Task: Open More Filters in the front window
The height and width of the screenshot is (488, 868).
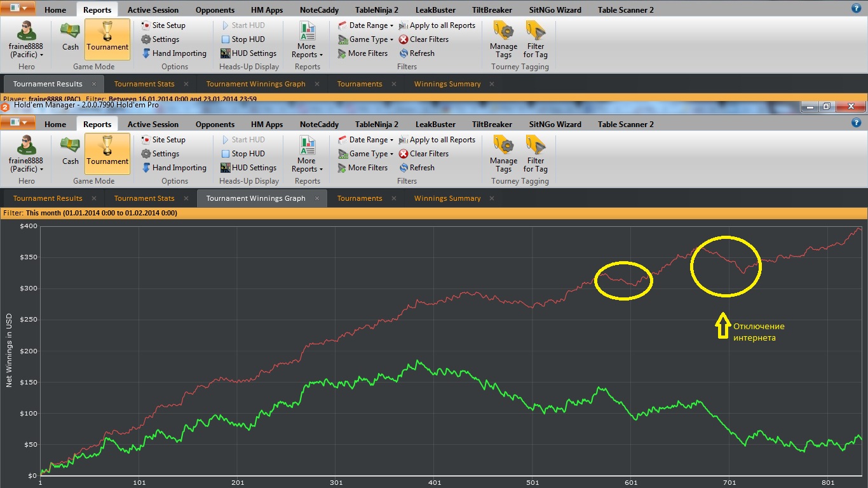Action: pyautogui.click(x=362, y=168)
